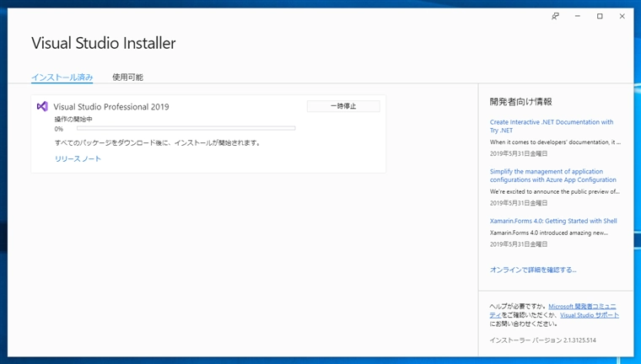Image resolution: width=641 pixels, height=364 pixels.
Task: Open Microsoft 開発者コミュニティ link
Action: 582,307
